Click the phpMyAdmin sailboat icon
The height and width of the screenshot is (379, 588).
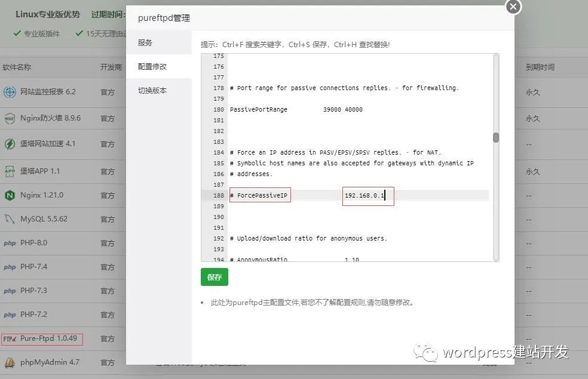pos(10,362)
